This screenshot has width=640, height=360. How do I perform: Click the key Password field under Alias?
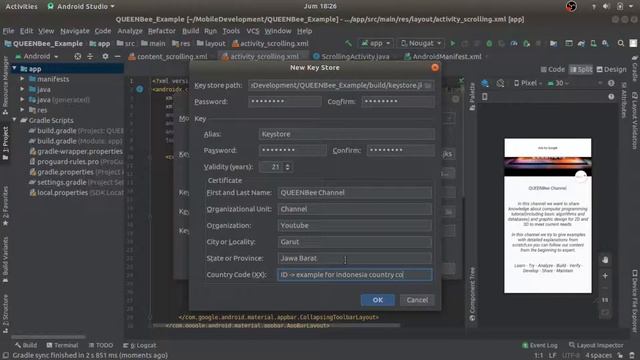pyautogui.click(x=292, y=150)
